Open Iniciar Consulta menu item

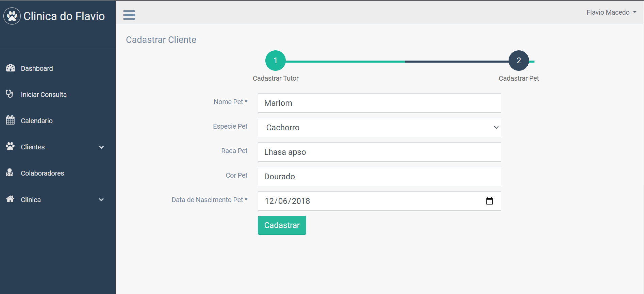(44, 95)
